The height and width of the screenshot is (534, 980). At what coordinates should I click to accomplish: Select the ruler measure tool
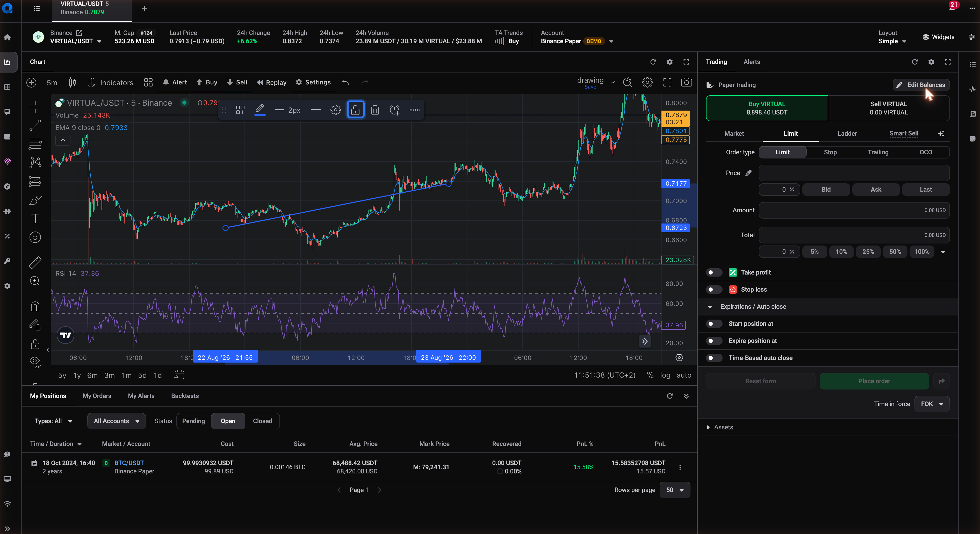point(35,262)
